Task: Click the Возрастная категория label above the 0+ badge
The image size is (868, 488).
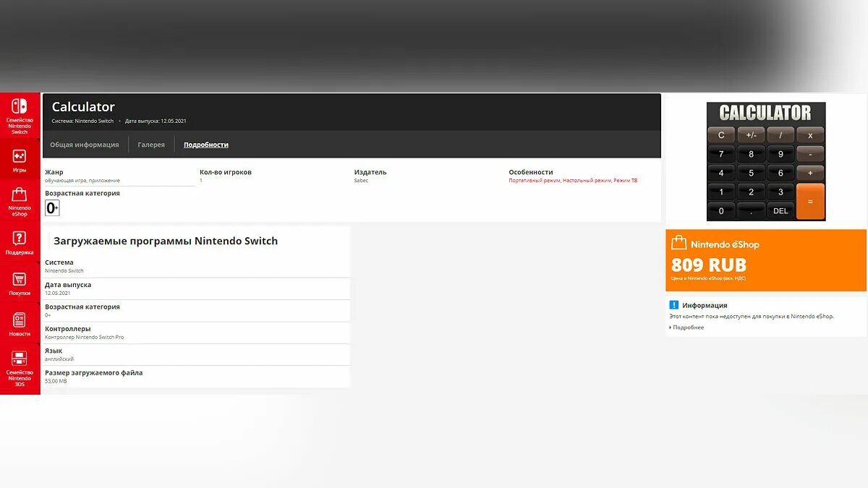Action: (x=82, y=194)
